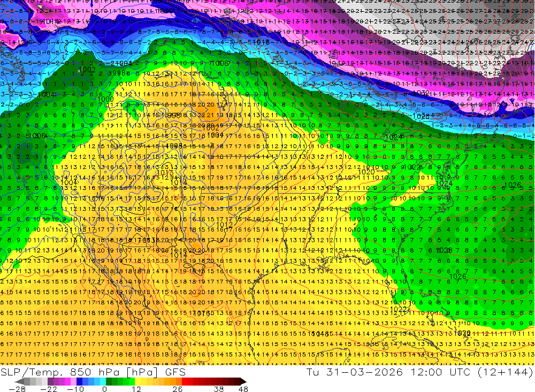Select the '0' legend label
The width and height of the screenshot is (535, 392).
pos(104,389)
